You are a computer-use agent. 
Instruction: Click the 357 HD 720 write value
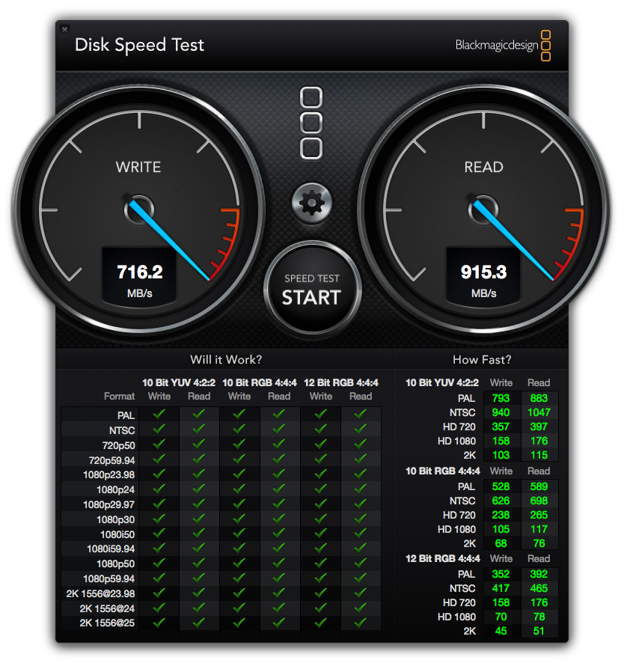(x=501, y=427)
